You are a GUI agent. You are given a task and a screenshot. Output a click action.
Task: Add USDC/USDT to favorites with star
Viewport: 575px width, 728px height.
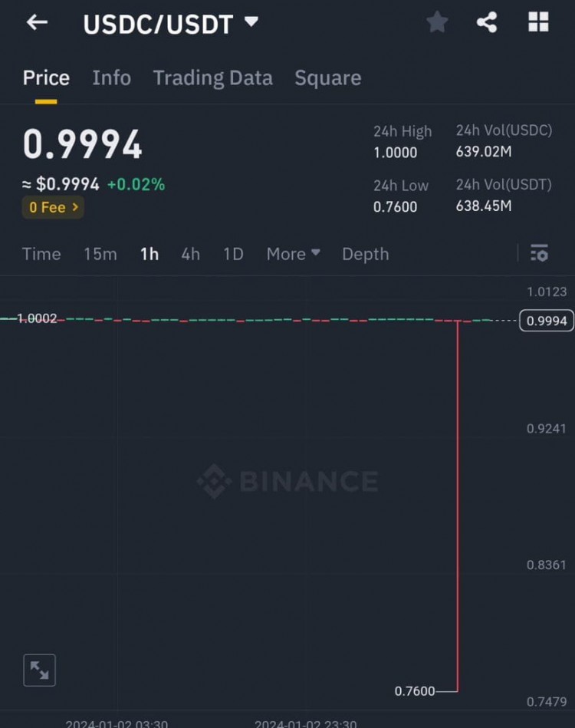click(437, 23)
